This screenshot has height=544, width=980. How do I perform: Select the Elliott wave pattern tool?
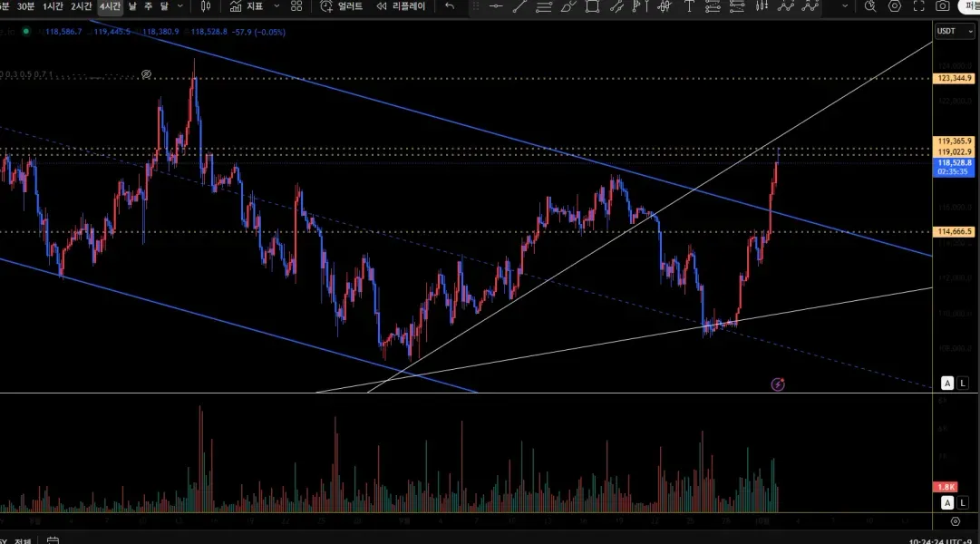[810, 6]
